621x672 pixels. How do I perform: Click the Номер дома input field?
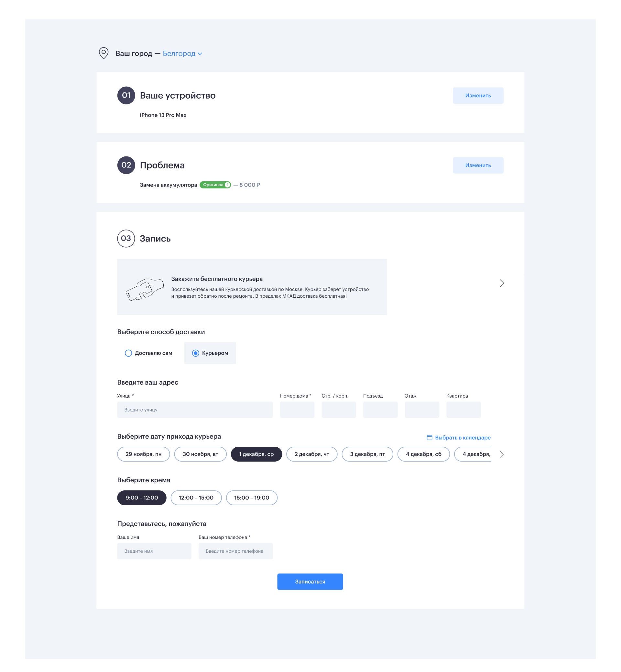coord(297,410)
